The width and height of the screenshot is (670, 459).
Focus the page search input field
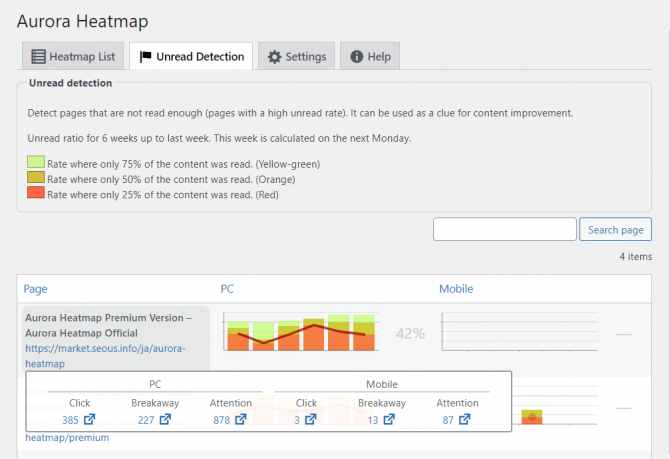505,229
